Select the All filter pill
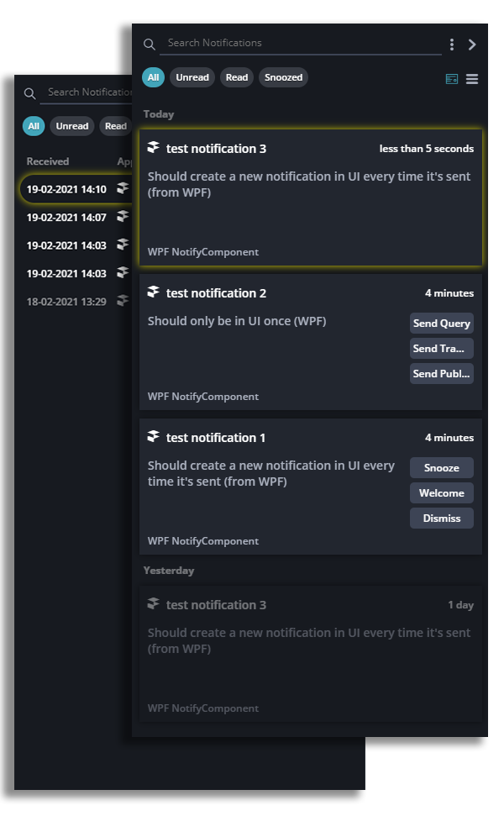The width and height of the screenshot is (504, 816). (153, 76)
